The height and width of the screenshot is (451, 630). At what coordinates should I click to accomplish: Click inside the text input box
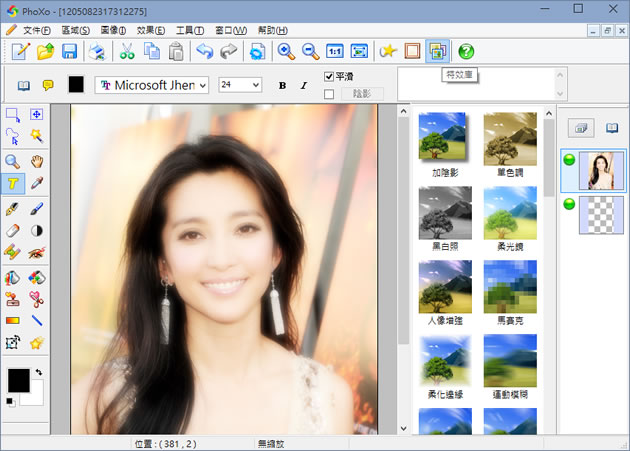476,84
